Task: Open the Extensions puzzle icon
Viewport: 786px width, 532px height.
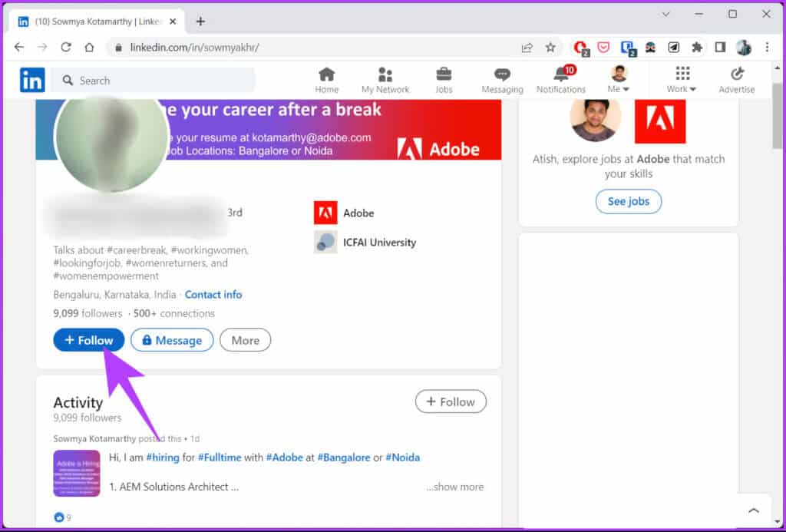Action: (x=697, y=48)
